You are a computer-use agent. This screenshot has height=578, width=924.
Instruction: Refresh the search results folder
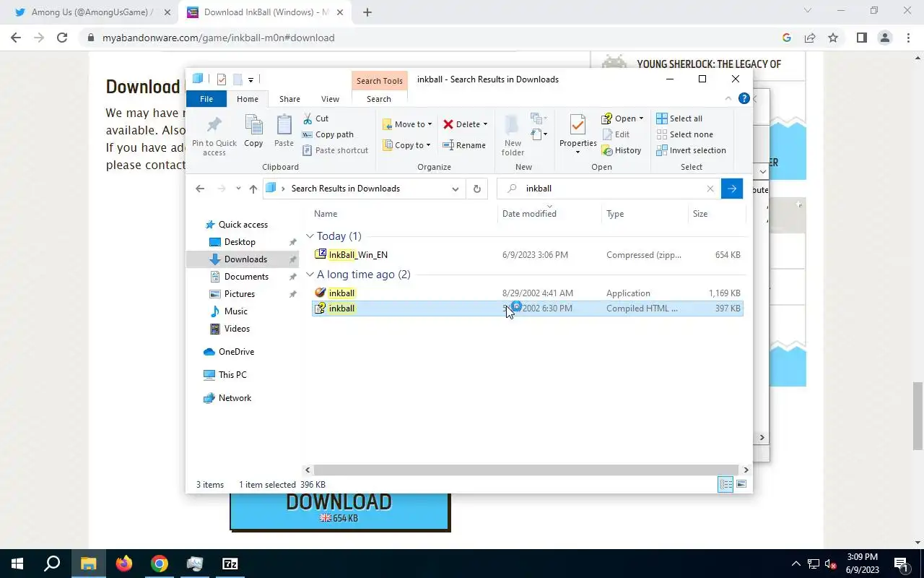click(476, 189)
